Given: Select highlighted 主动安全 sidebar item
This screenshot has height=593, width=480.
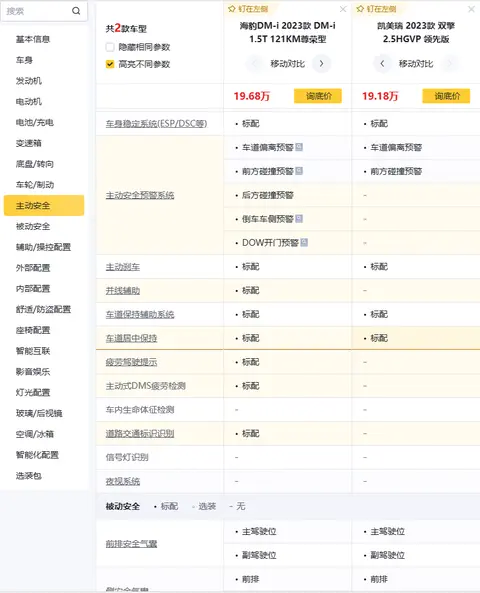Looking at the screenshot, I should pyautogui.click(x=44, y=205).
